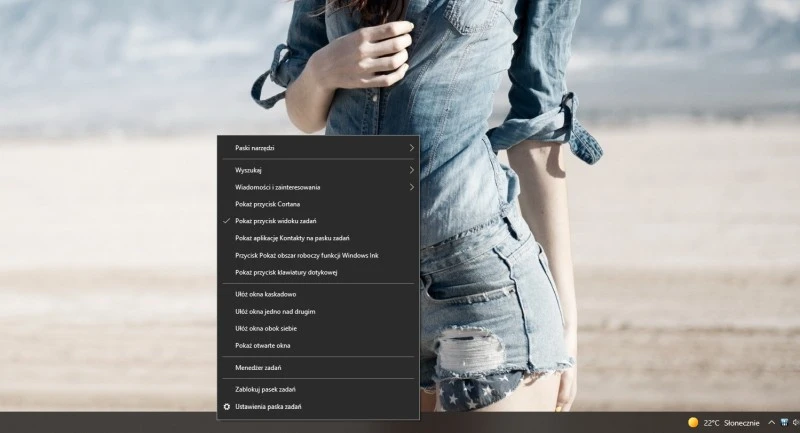
Task: Expand the Wiadomości i zainteresowania submenu arrow
Action: pos(411,187)
